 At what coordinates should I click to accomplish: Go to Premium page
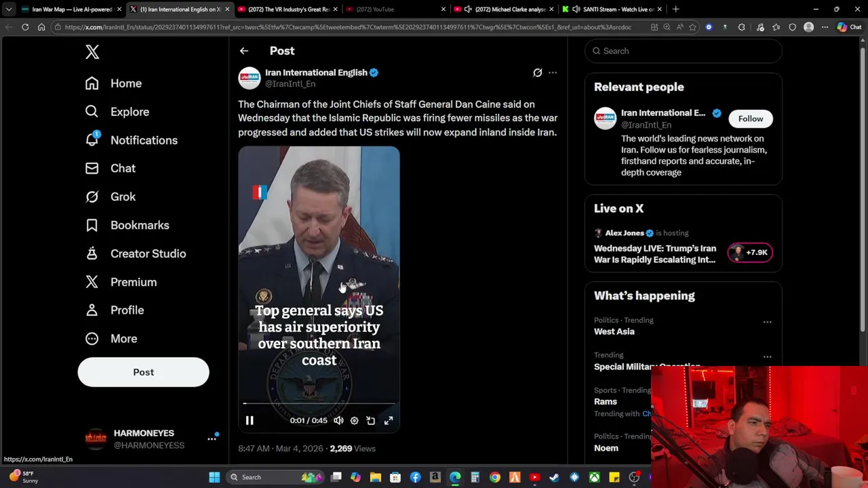point(121,282)
